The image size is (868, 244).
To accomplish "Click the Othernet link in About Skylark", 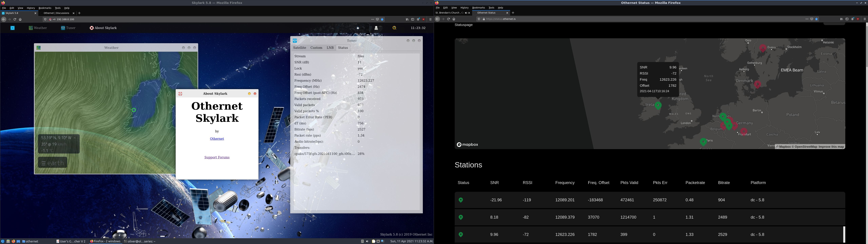I will pos(217,139).
